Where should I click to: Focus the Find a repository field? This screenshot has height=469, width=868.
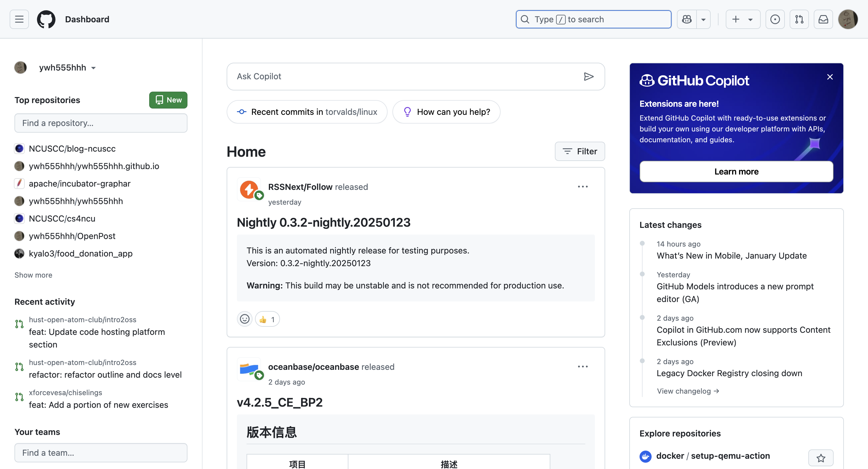101,123
